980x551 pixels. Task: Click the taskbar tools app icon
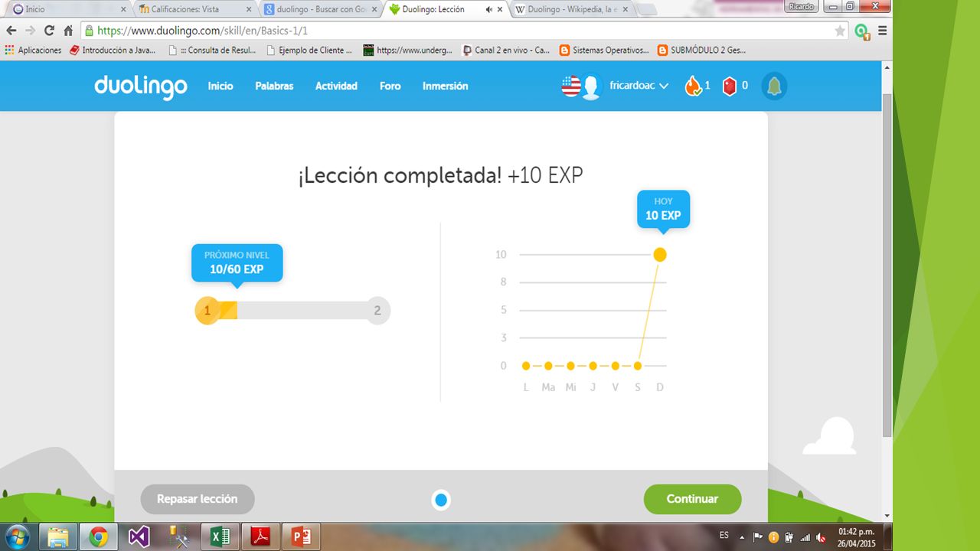pyautogui.click(x=179, y=536)
